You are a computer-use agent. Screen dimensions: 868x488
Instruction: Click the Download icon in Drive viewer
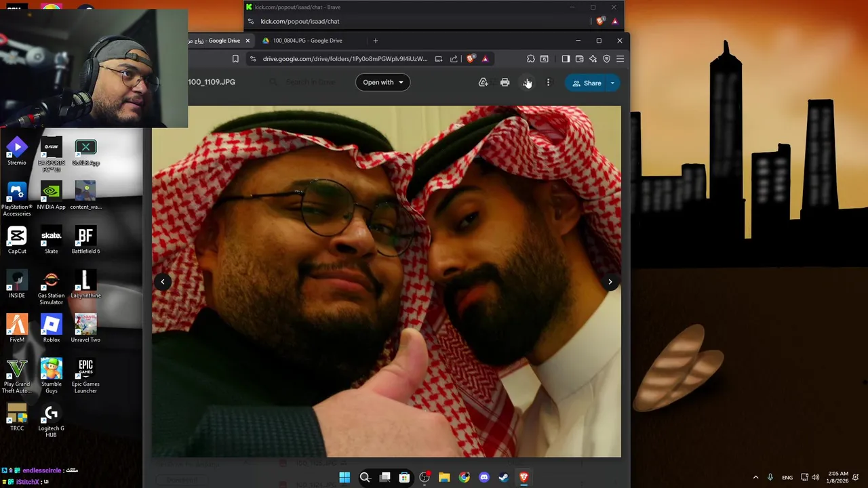click(x=527, y=83)
